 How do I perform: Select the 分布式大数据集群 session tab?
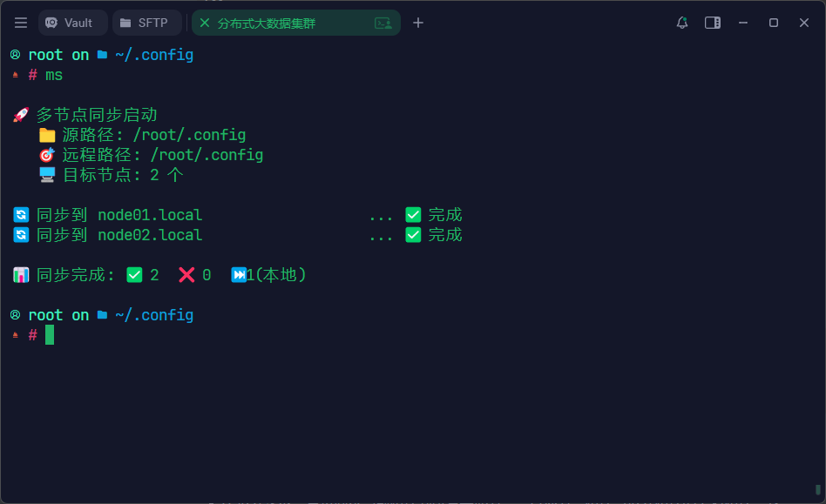coord(279,23)
